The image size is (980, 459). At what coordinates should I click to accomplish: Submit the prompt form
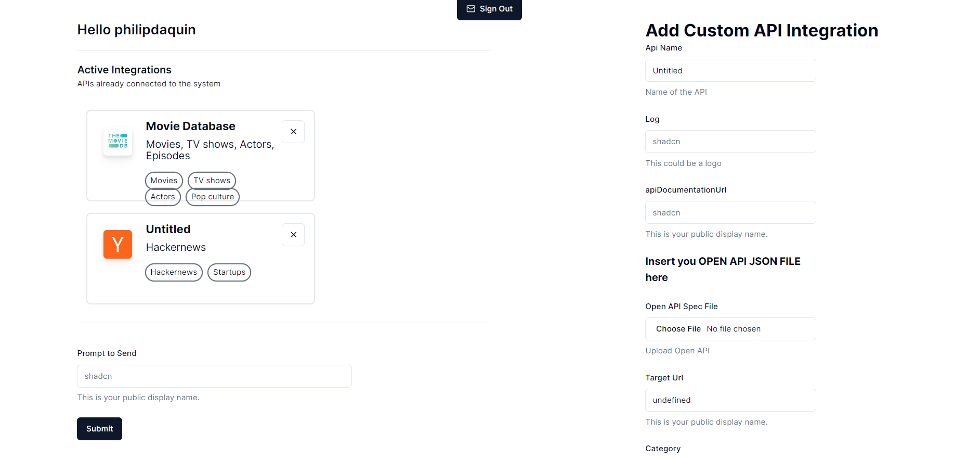tap(99, 429)
